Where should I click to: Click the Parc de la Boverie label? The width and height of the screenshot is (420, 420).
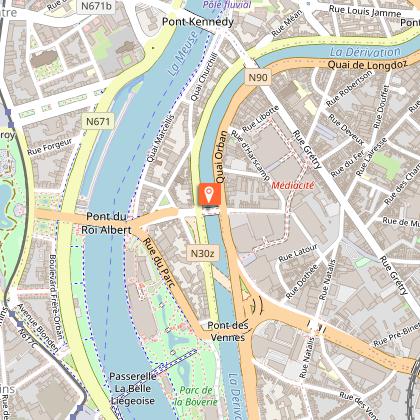(196, 396)
